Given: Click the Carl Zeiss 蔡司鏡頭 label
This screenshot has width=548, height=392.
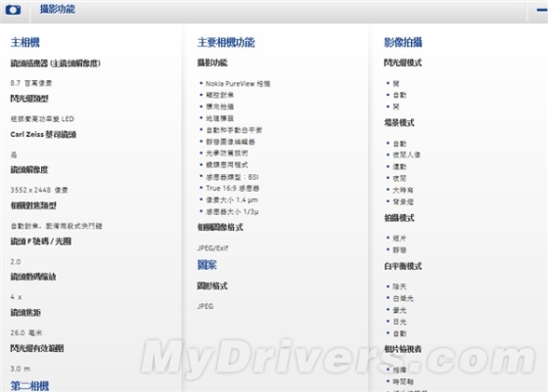Looking at the screenshot, I should pos(43,134).
